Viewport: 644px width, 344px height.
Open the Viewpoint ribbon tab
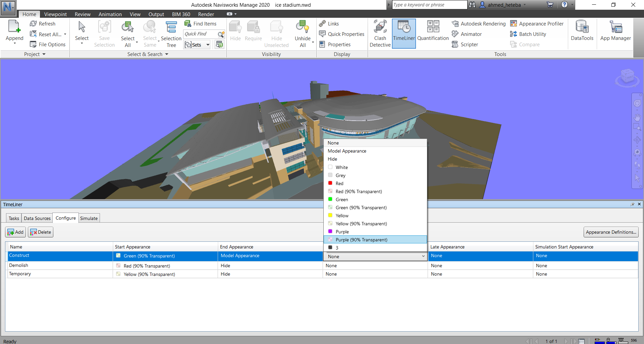pyautogui.click(x=55, y=14)
